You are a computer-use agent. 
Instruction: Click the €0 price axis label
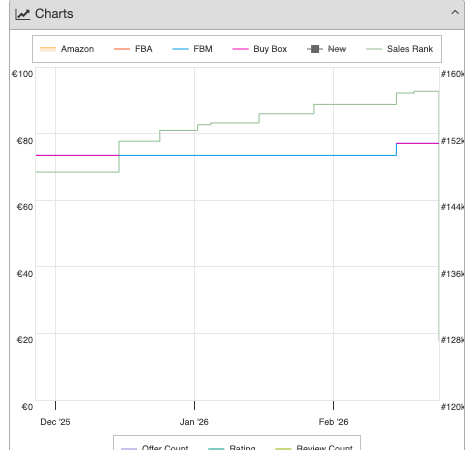(27, 407)
